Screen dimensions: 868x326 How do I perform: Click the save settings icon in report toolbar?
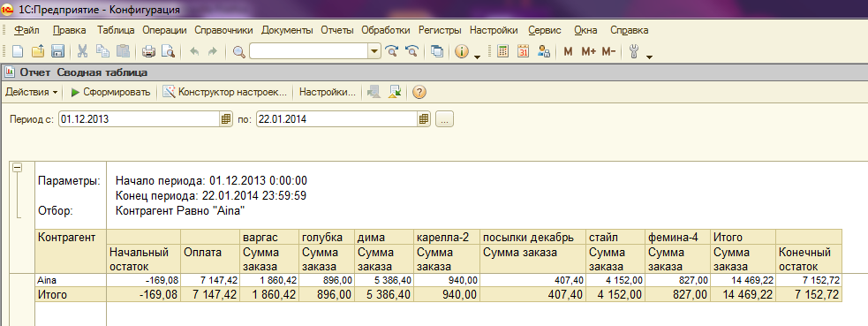[395, 92]
